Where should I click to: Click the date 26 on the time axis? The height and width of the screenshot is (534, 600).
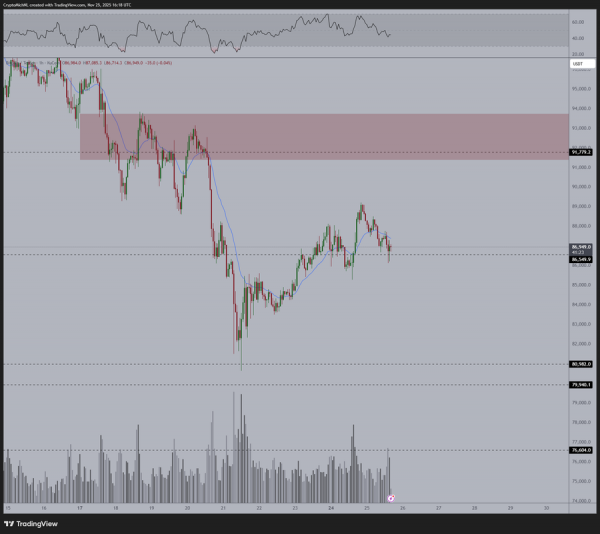(x=403, y=508)
